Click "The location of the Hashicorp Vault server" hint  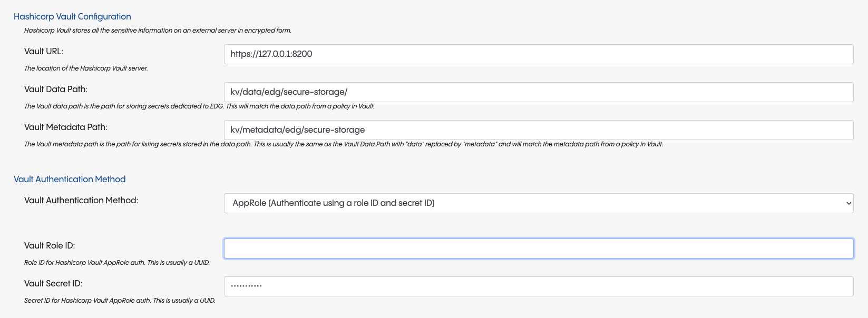[86, 68]
